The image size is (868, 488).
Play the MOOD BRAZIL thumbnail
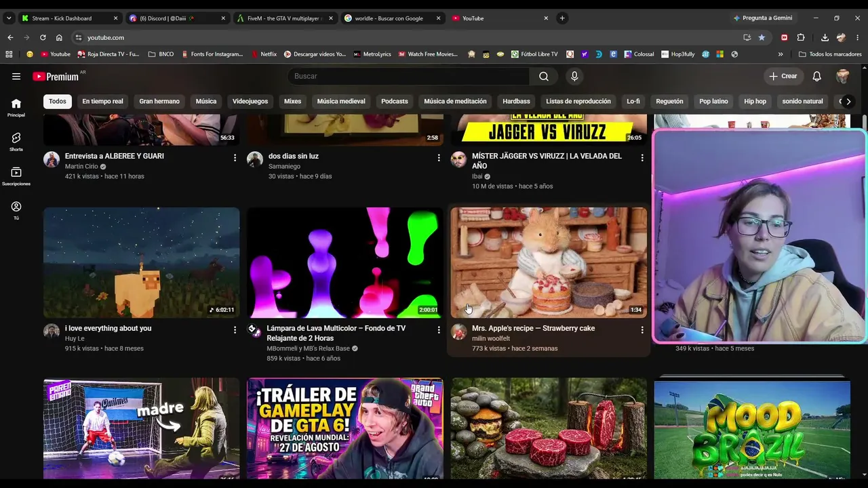click(x=752, y=430)
